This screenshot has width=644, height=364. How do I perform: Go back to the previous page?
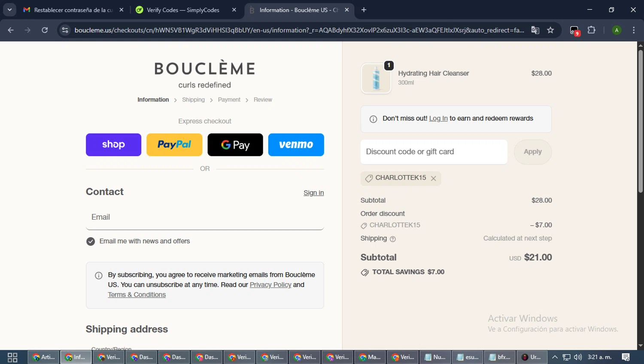(x=11, y=30)
